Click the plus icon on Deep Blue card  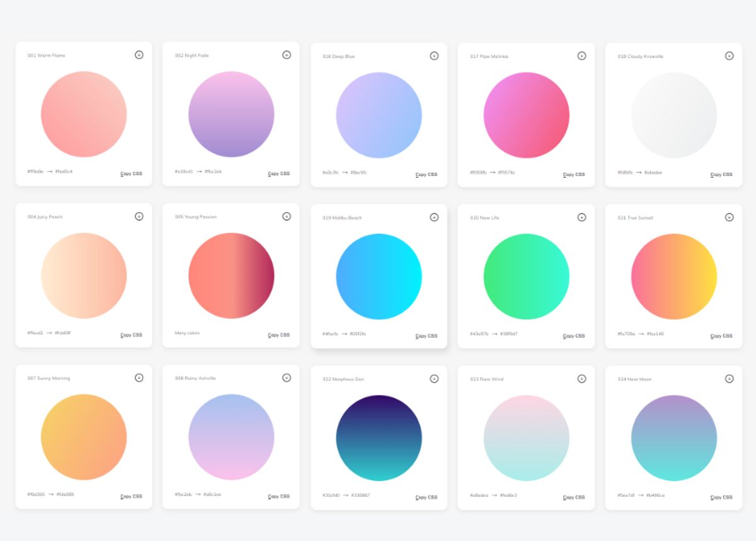pyautogui.click(x=434, y=55)
